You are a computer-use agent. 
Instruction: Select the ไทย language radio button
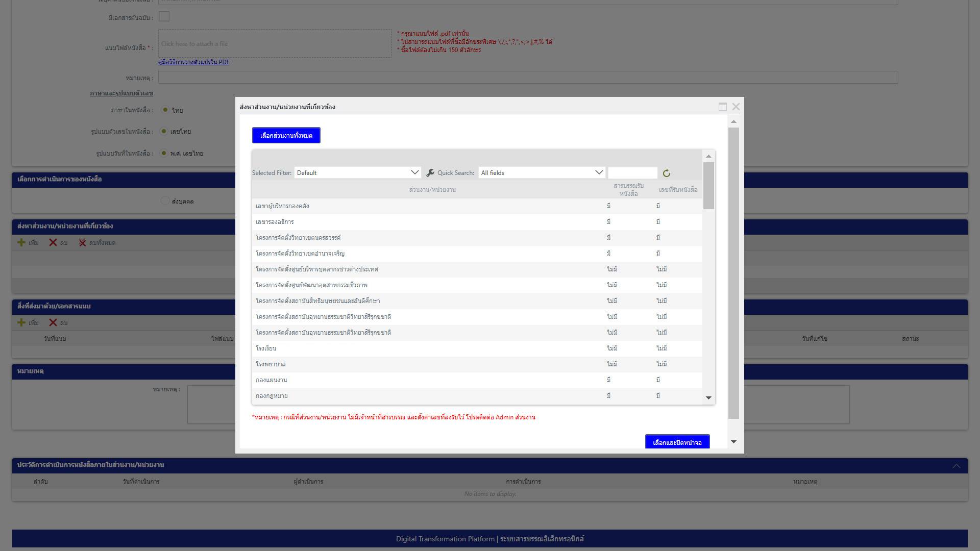[165, 110]
